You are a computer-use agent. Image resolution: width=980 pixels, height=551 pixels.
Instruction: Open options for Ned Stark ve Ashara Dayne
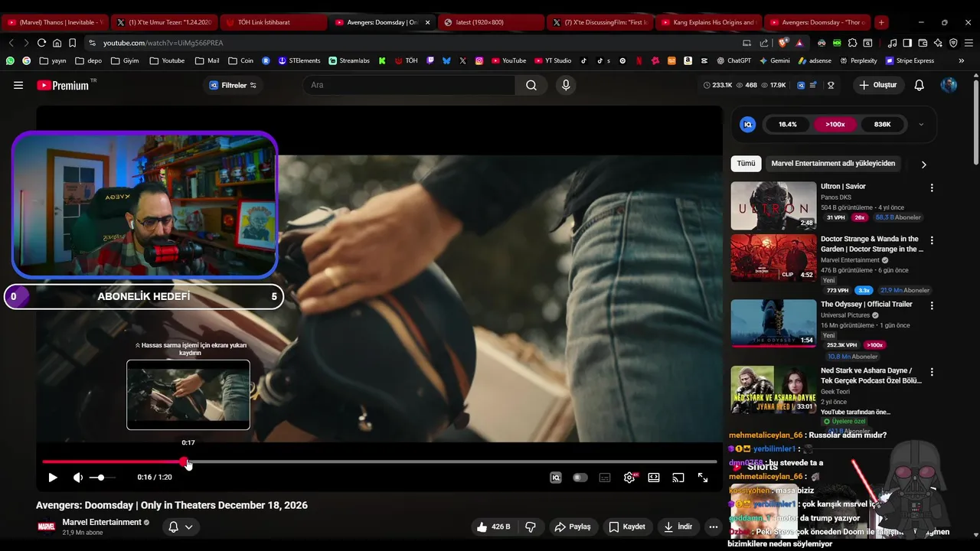click(932, 372)
